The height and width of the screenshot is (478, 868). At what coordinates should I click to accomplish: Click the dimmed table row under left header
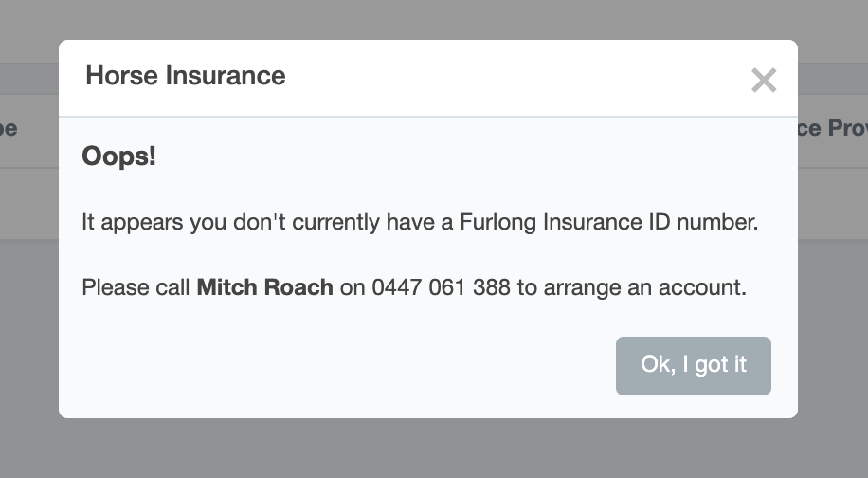pyautogui.click(x=28, y=203)
